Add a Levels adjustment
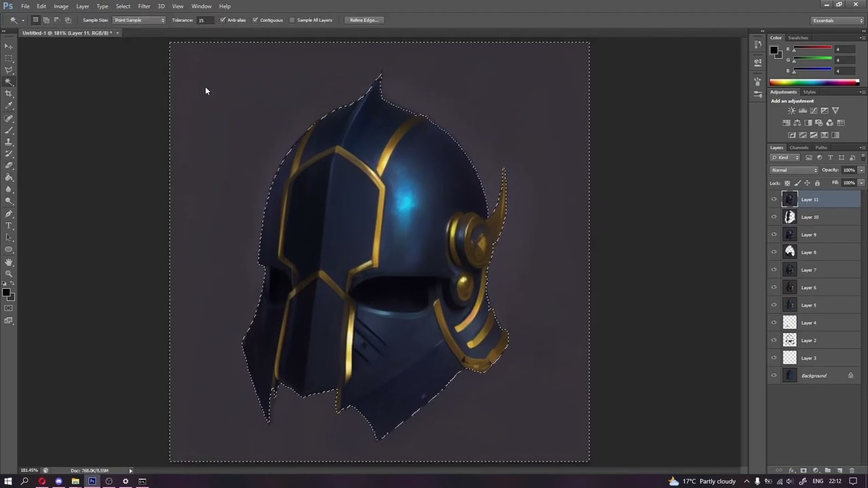 pos(803,110)
